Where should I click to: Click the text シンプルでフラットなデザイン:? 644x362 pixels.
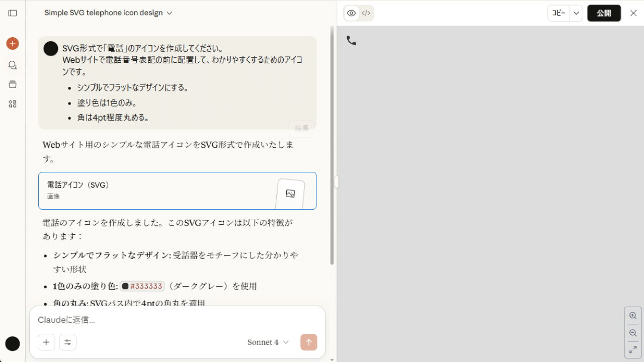[112, 255]
